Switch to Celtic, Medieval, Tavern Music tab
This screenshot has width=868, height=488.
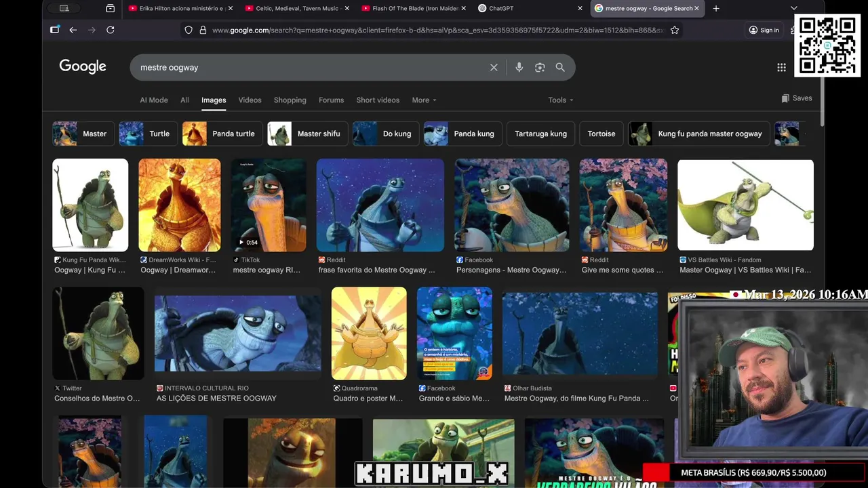tap(296, 8)
